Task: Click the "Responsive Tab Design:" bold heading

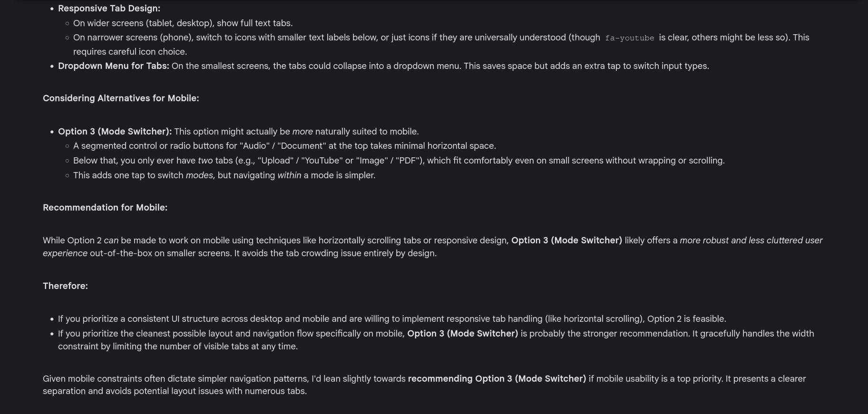Action: coord(109,9)
